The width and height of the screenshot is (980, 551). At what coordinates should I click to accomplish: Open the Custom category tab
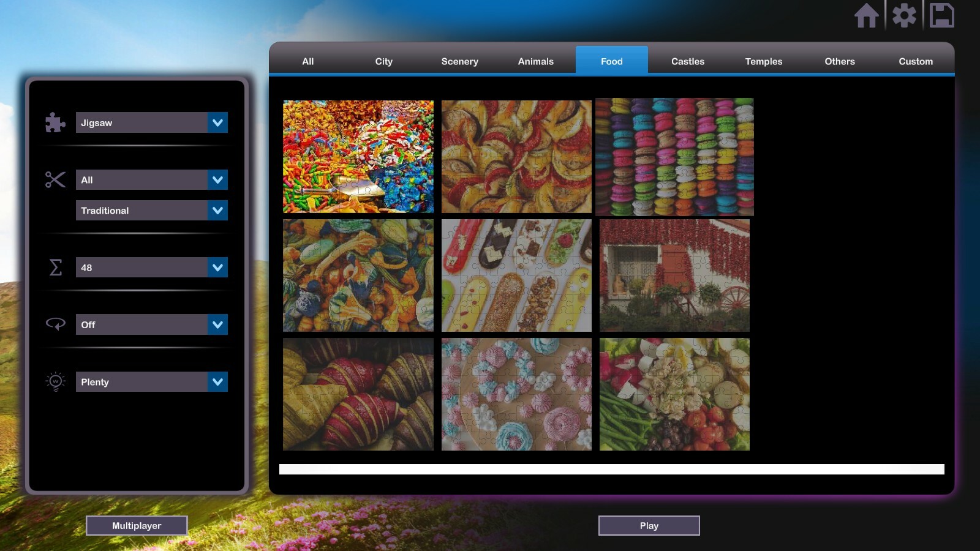click(x=916, y=61)
